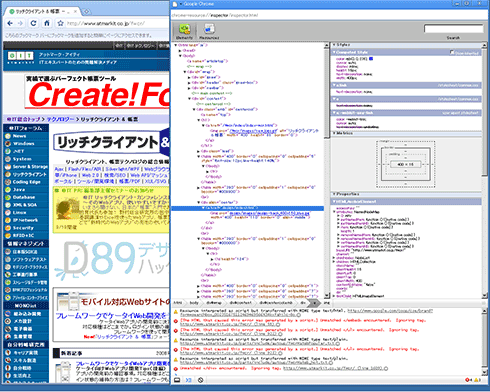Click first red error icon in console
Image resolution: width=490 pixels, height=392 pixels.
[x=176, y=321]
